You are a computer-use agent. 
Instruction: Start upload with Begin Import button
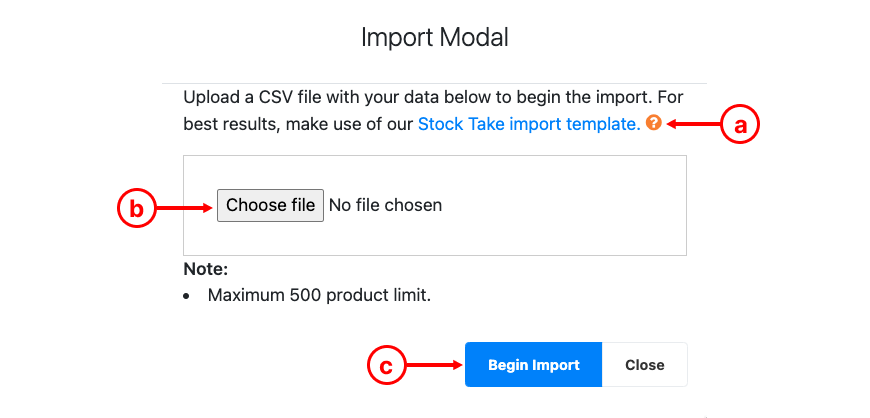tap(533, 365)
